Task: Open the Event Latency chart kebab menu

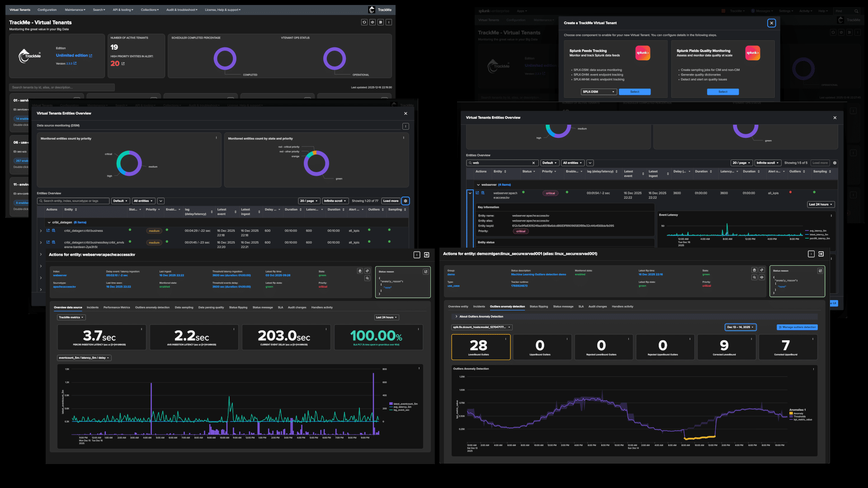Action: [x=831, y=216]
